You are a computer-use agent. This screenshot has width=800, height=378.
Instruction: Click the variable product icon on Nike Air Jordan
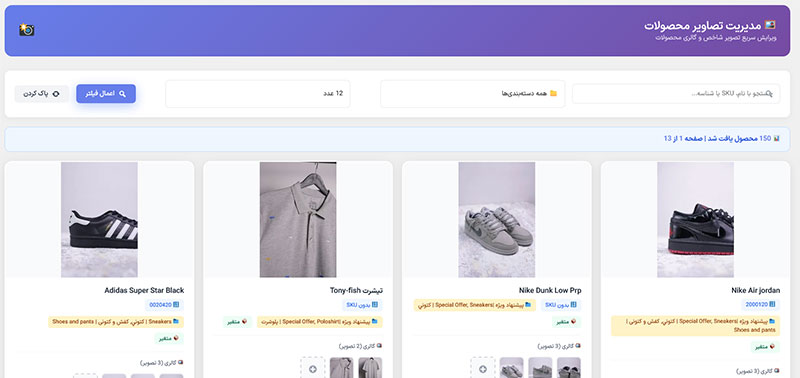tap(772, 347)
